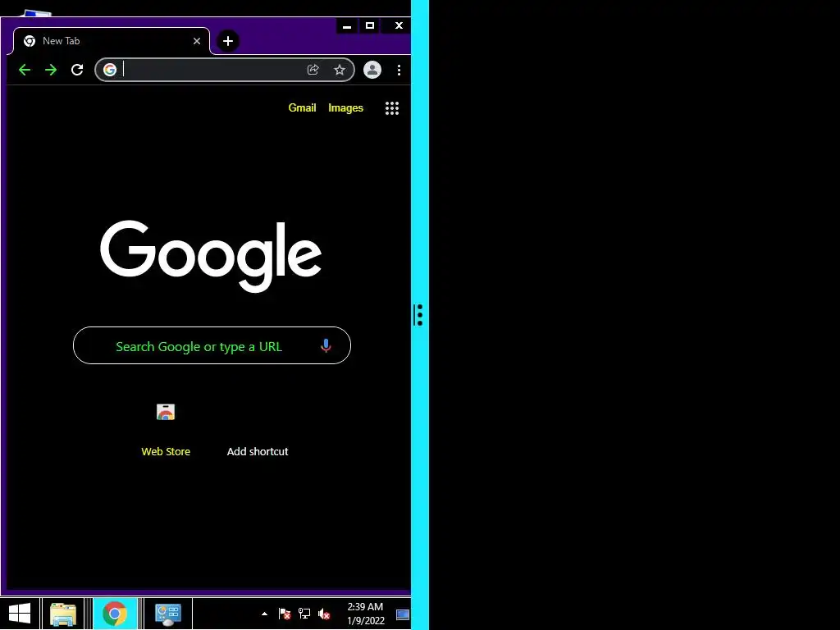Show hidden system tray icons
The width and height of the screenshot is (840, 630).
coord(264,614)
